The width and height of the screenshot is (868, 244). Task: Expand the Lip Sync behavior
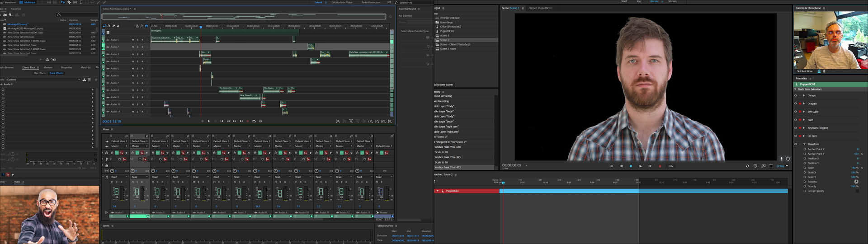(804, 136)
